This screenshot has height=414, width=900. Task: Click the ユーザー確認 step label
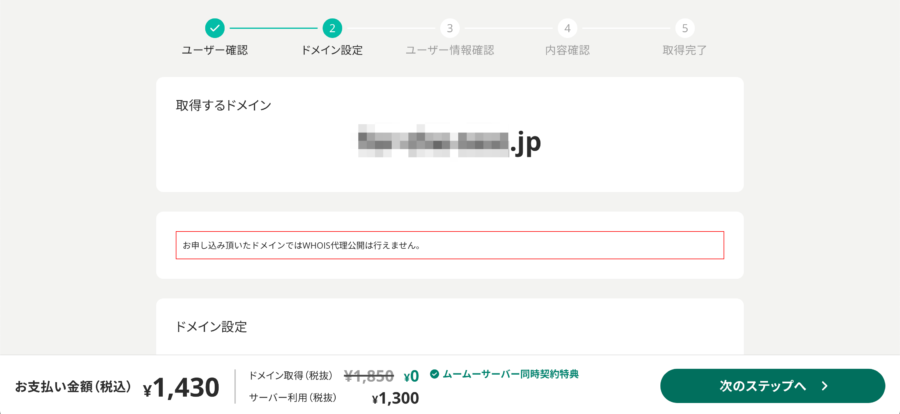[x=215, y=51]
